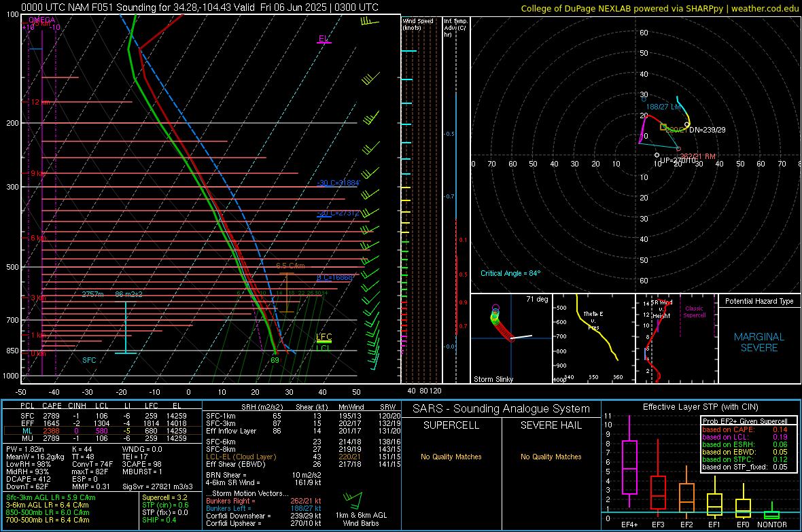This screenshot has height=532, width=802.
Task: Click the 6.5 C/km lapse rate label
Action: [290, 266]
